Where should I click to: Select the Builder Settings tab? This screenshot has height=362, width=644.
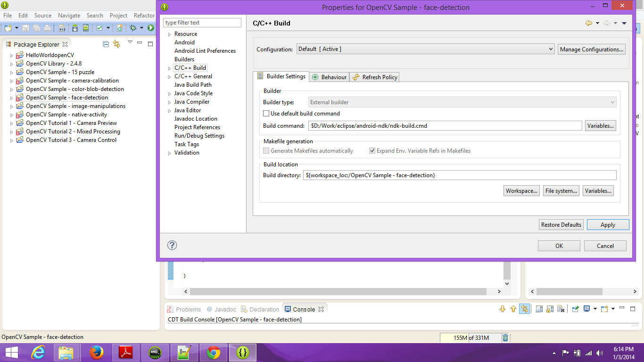coord(281,76)
